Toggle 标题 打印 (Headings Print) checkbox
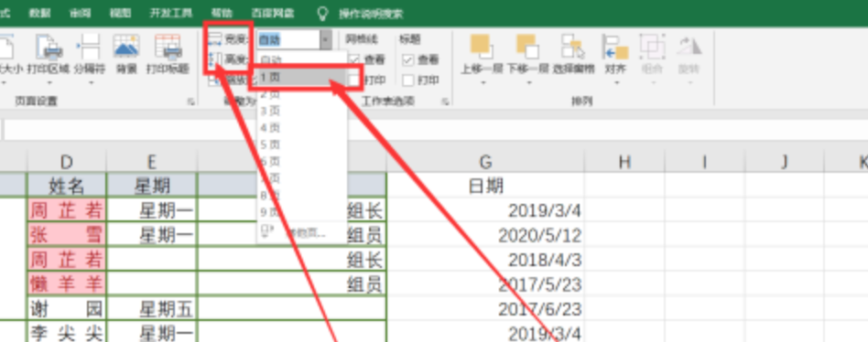Viewport: 868px width, 342px height. coord(408,80)
